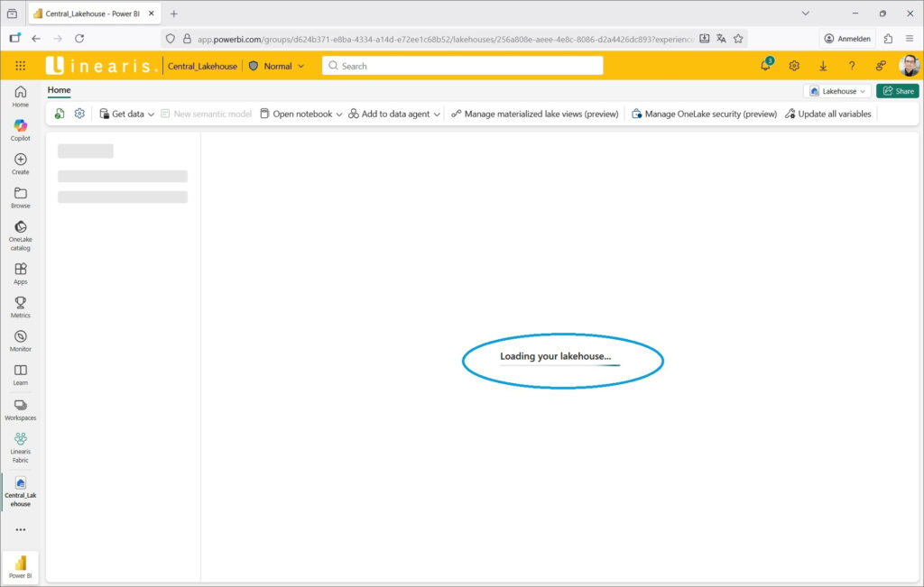Open the download icon in header
The height and width of the screenshot is (587, 924).
(823, 66)
